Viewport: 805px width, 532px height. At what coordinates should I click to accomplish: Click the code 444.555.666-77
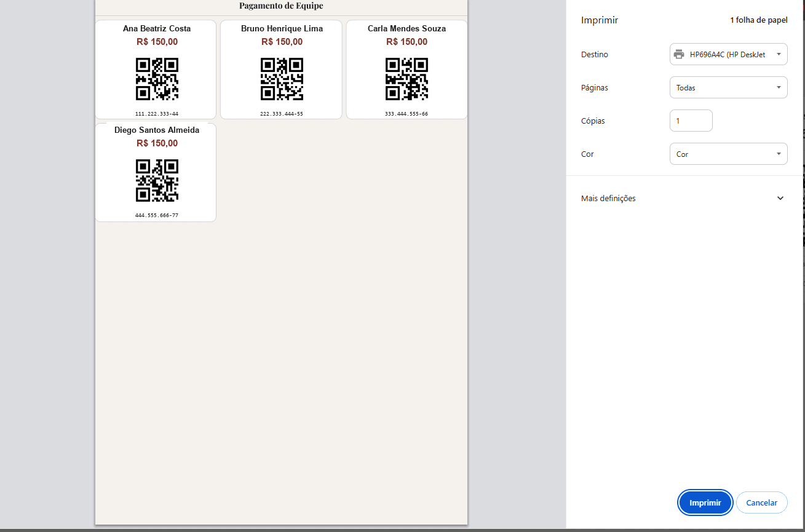pos(157,215)
